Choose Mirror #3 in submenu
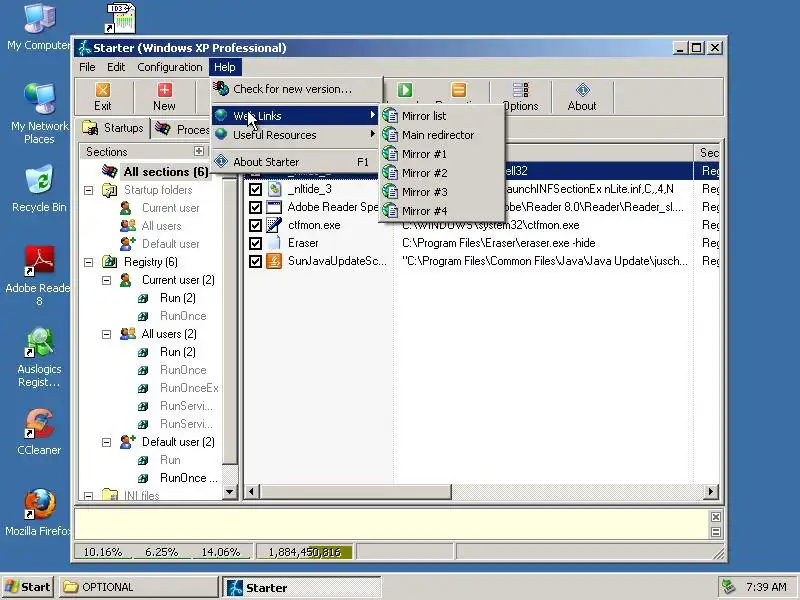 pos(442,192)
